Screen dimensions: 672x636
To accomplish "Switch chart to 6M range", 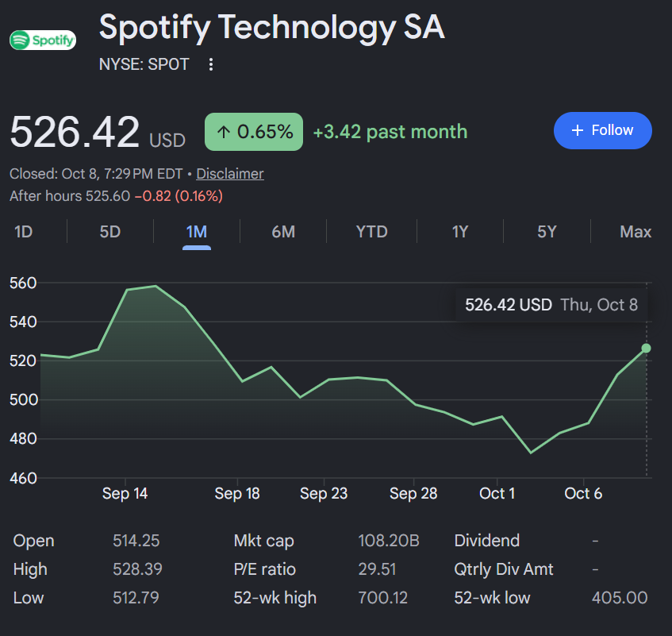I will [283, 232].
